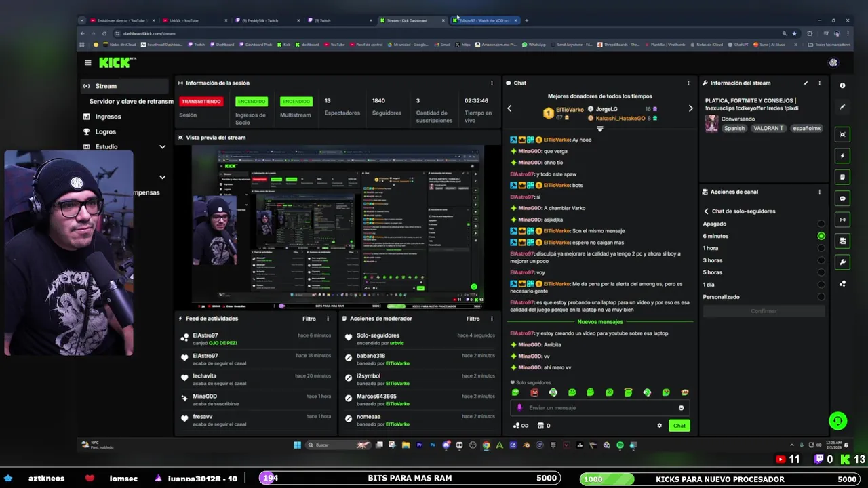This screenshot has height=488, width=868.
Task: Click the pencil icon in right rail
Action: coord(842,106)
